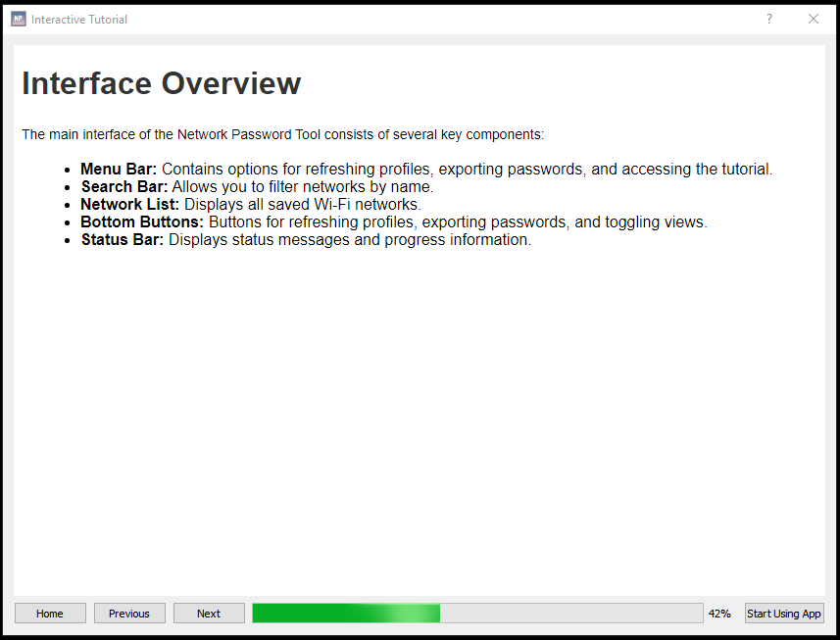Click the bold Bottom Buttons label

point(142,222)
